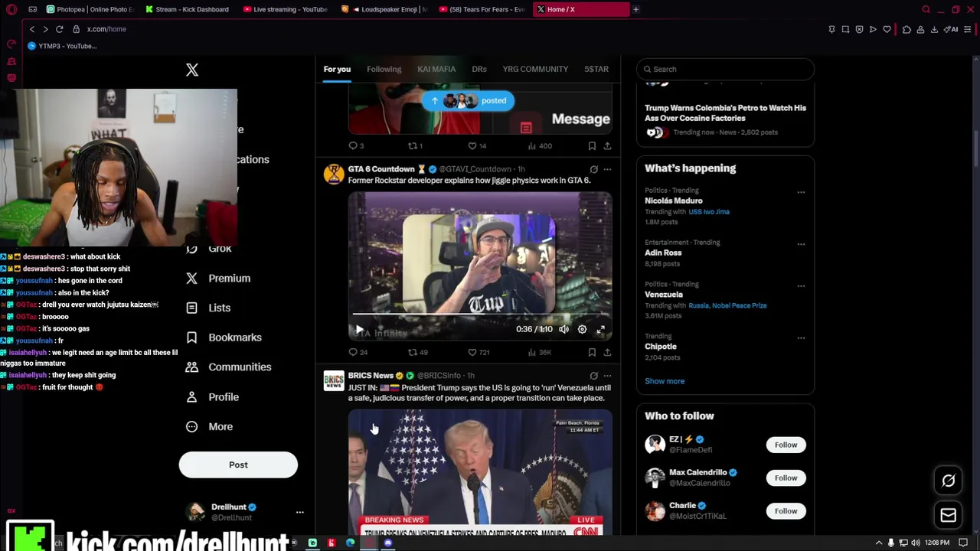Switch to the Following tab

click(384, 69)
